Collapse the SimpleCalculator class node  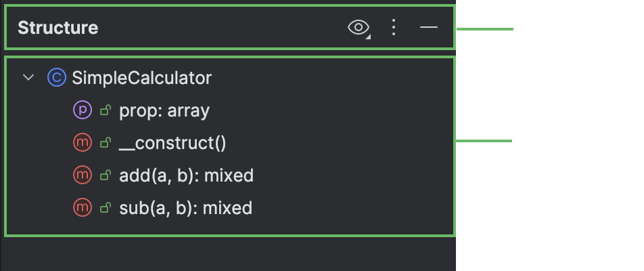click(28, 78)
